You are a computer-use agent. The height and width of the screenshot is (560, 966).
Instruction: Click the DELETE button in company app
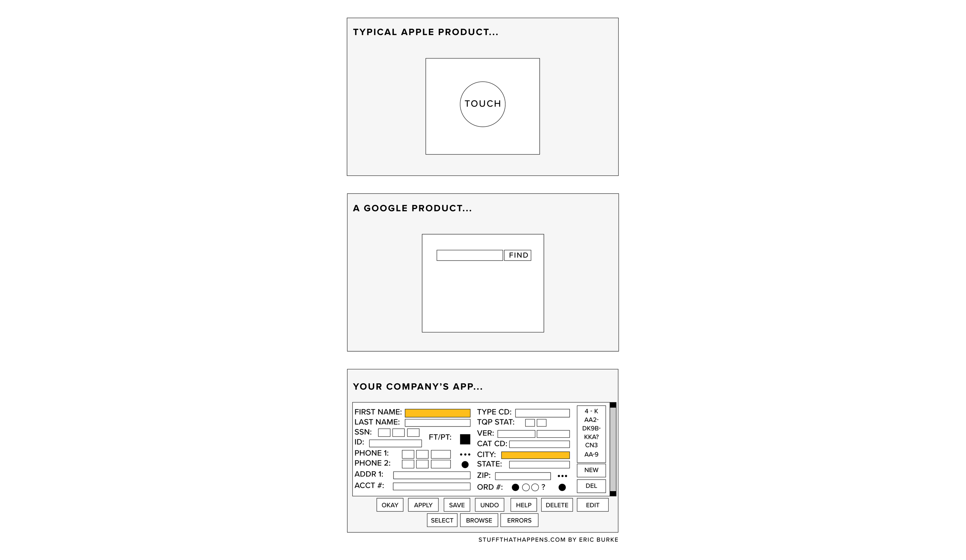(557, 505)
